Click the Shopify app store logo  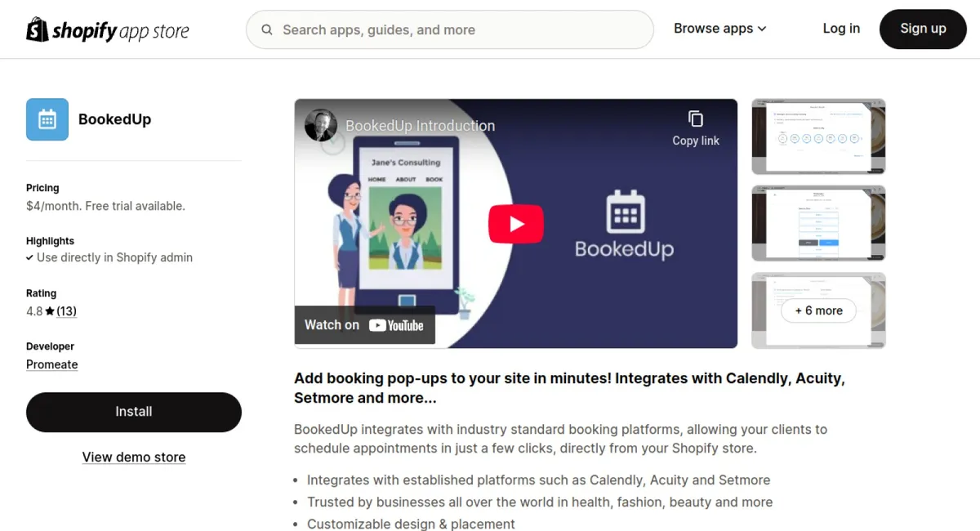(x=108, y=30)
